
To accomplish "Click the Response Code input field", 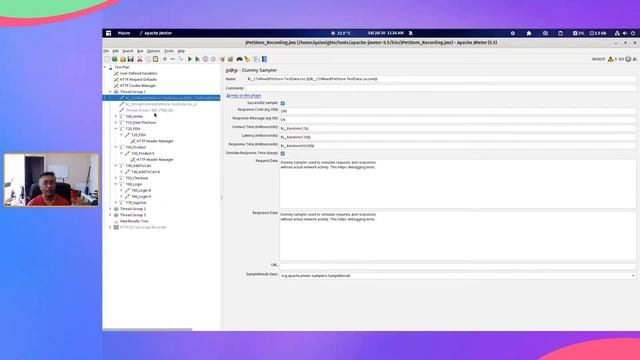I will coord(458,111).
